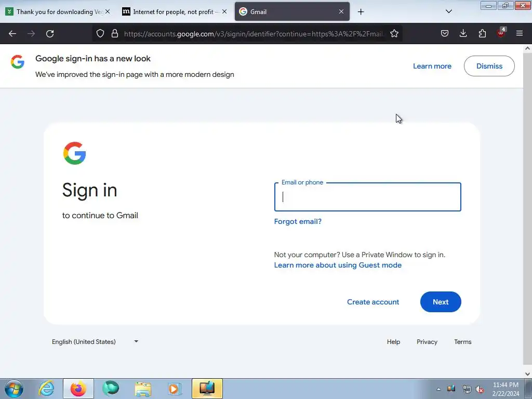Close the Gmail tab
532x399 pixels.
tap(341, 11)
